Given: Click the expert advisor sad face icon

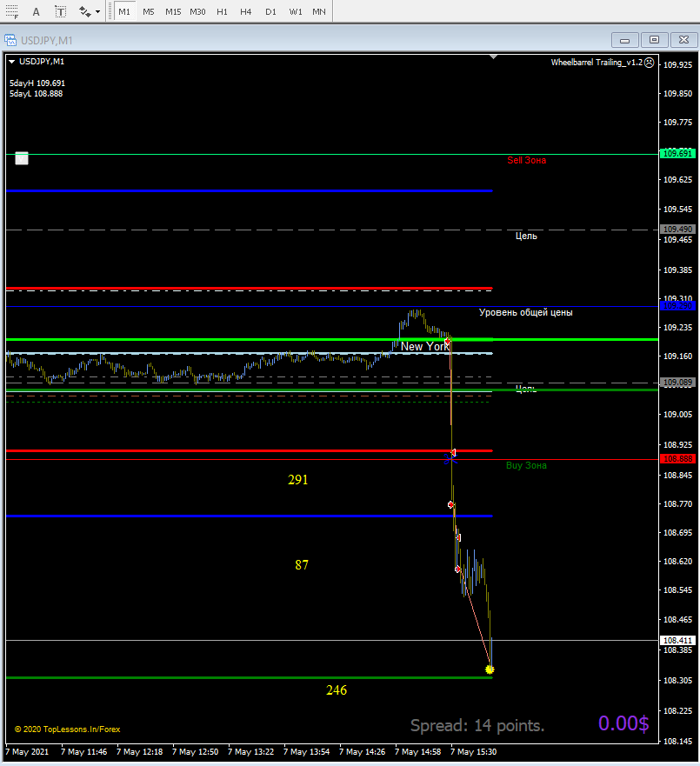Looking at the screenshot, I should (649, 63).
